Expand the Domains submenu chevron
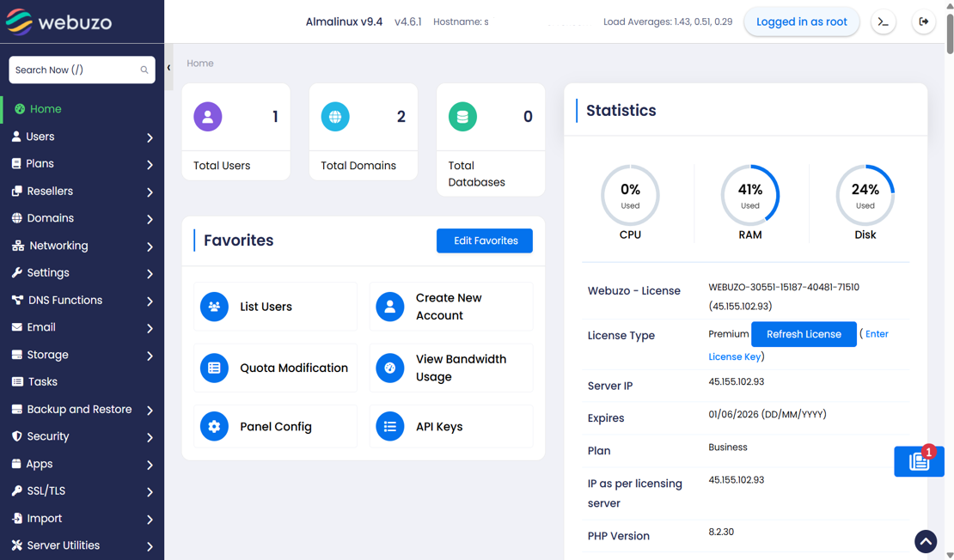Image resolution: width=954 pixels, height=560 pixels. point(150,219)
